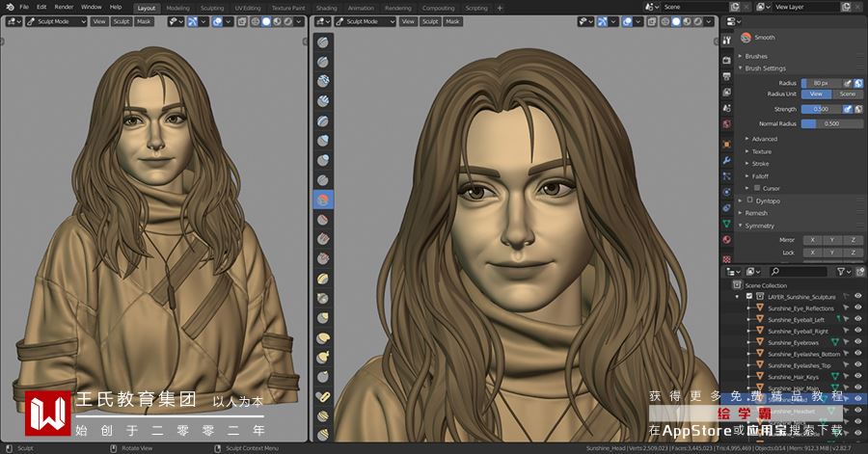Viewport: 868px width, 454px height.
Task: Hide Sunshine_Eye_Reflections with its eye icon
Action: click(x=858, y=308)
